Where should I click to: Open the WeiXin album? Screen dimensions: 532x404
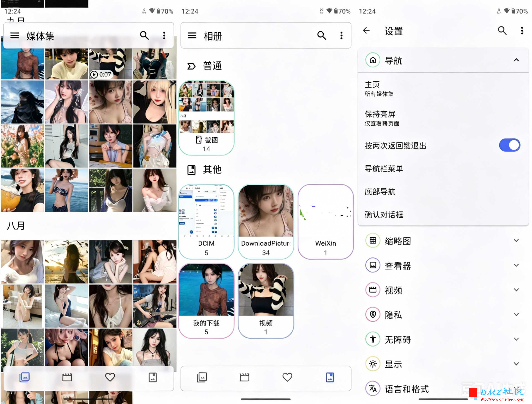tap(325, 222)
